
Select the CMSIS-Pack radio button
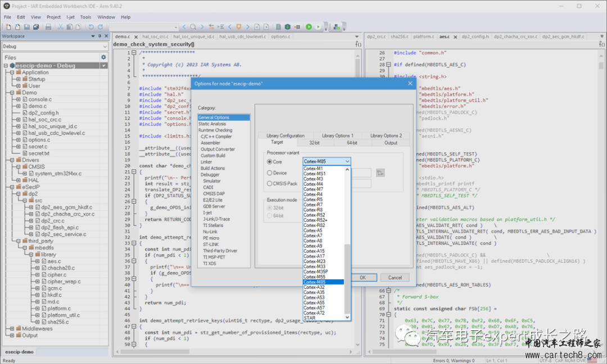pyautogui.click(x=269, y=184)
